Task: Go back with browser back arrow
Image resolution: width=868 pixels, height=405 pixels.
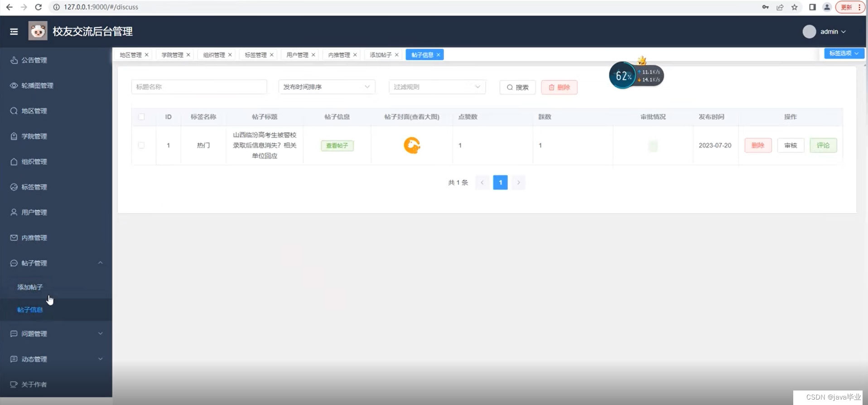Action: click(x=9, y=7)
